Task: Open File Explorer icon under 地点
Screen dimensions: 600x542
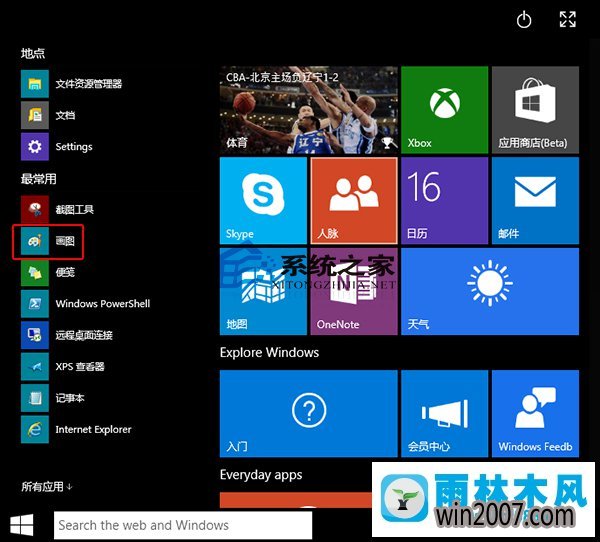Action: pos(35,84)
